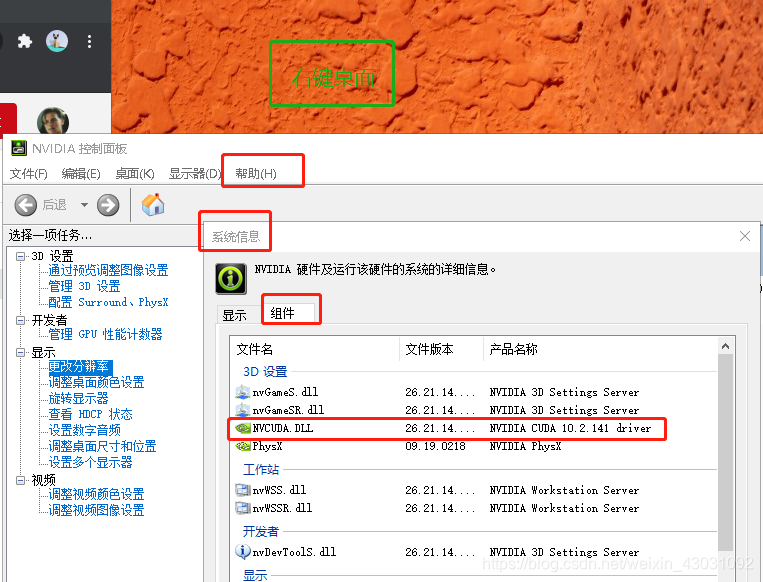The width and height of the screenshot is (763, 582).
Task: Click the nvDevToolS.dll info icon
Action: point(242,551)
